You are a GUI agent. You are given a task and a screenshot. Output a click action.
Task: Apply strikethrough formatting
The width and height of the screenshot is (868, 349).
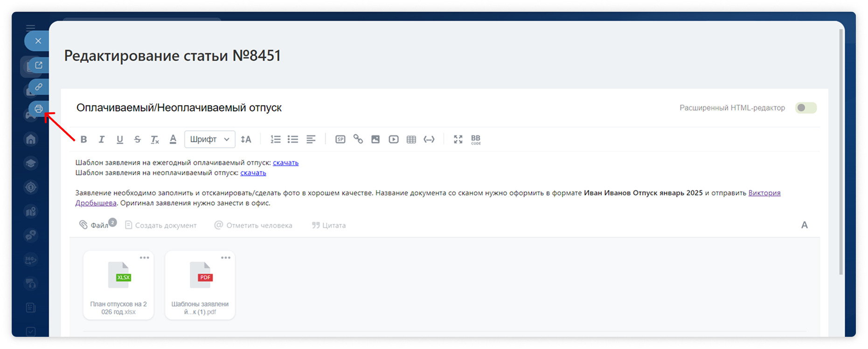pyautogui.click(x=137, y=139)
